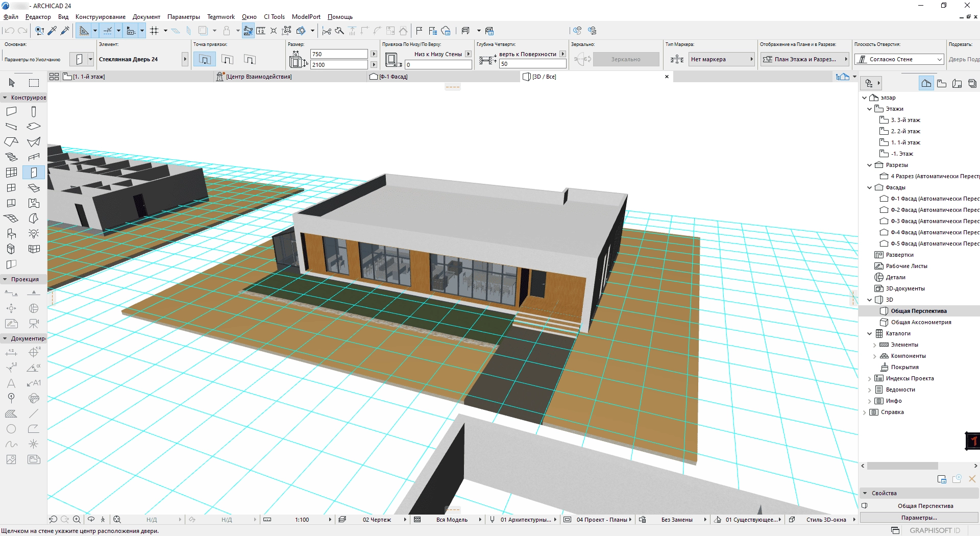Screen dimensions: 980x536
Task: Select the Mesh tool
Action: (11, 218)
